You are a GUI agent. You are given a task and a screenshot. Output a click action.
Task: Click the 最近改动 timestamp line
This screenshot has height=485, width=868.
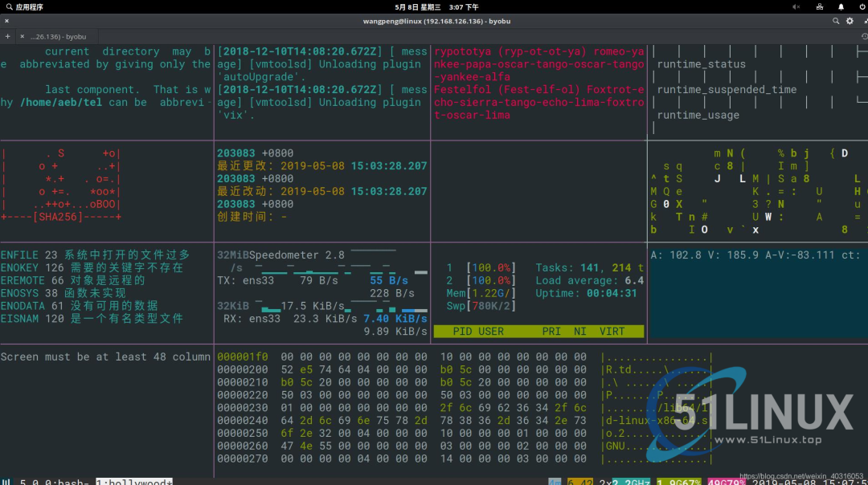coord(321,191)
